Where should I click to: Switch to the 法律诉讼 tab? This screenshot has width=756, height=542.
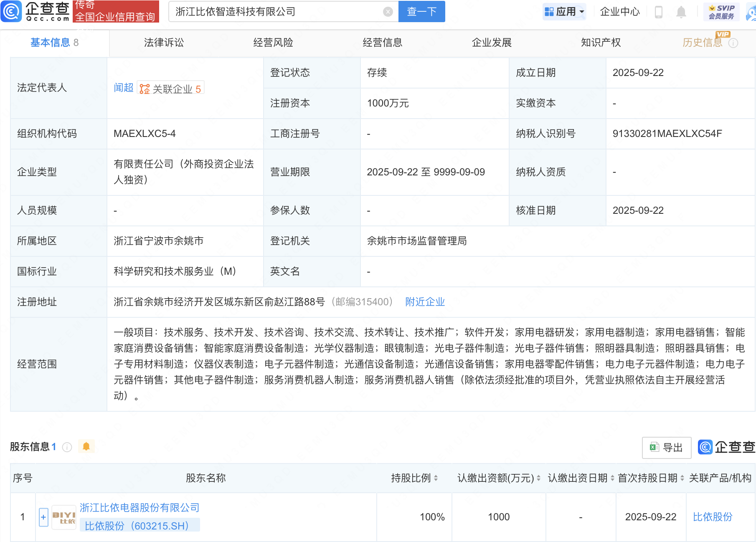164,43
